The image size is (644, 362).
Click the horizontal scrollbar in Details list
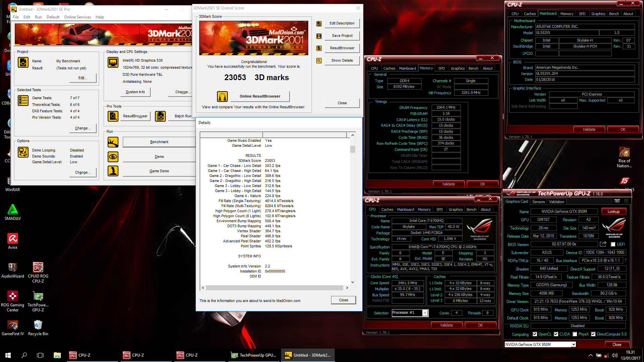click(274, 288)
